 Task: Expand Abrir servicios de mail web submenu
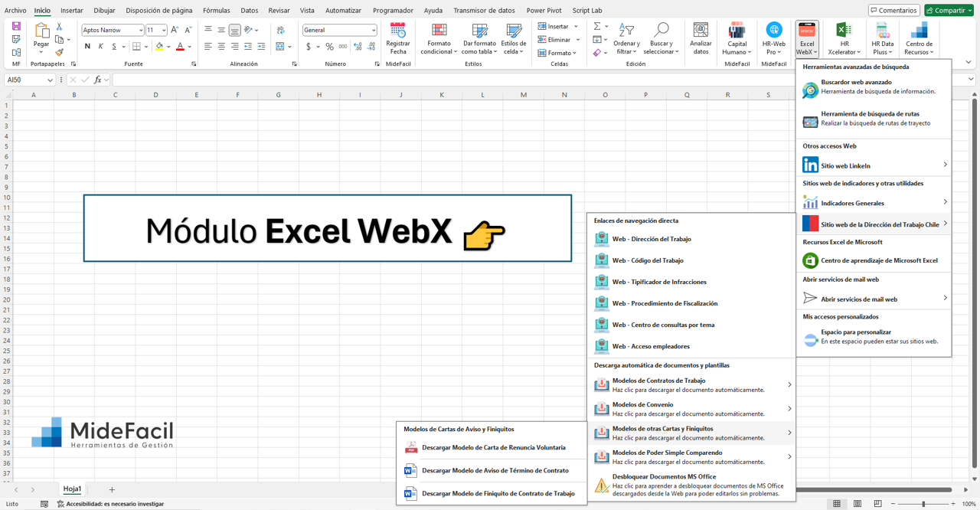click(945, 299)
